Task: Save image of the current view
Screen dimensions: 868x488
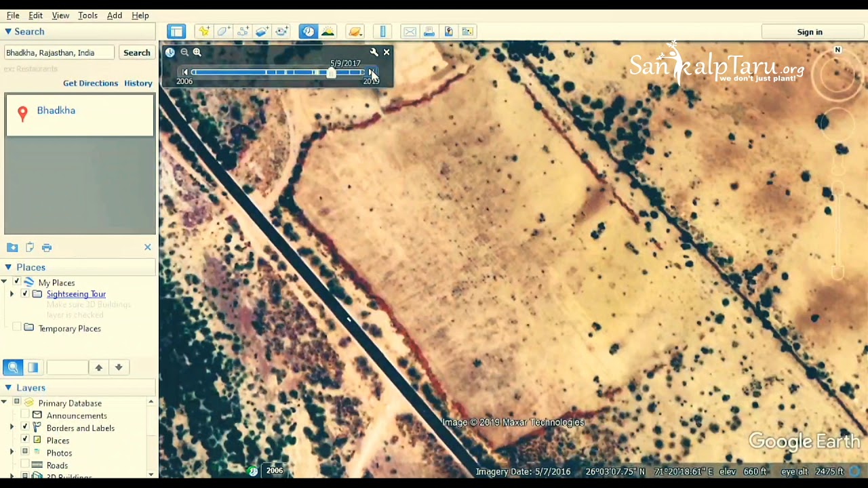Action: click(x=448, y=31)
